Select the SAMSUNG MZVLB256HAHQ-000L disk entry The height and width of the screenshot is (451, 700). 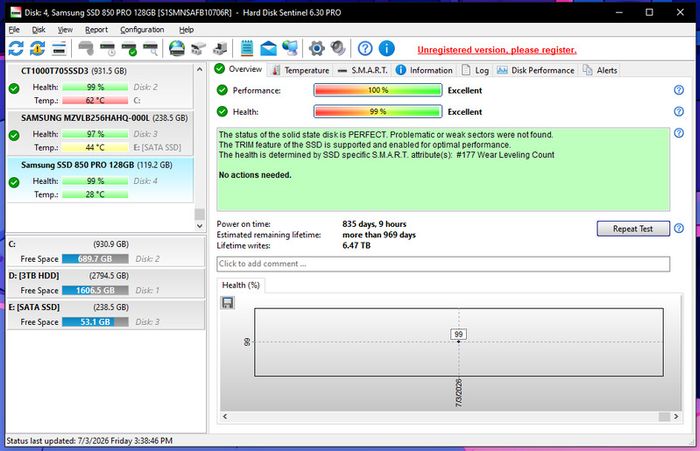point(100,133)
